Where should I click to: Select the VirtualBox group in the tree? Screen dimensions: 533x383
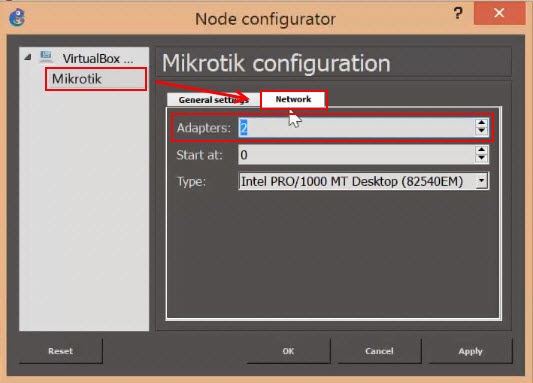pyautogui.click(x=98, y=59)
